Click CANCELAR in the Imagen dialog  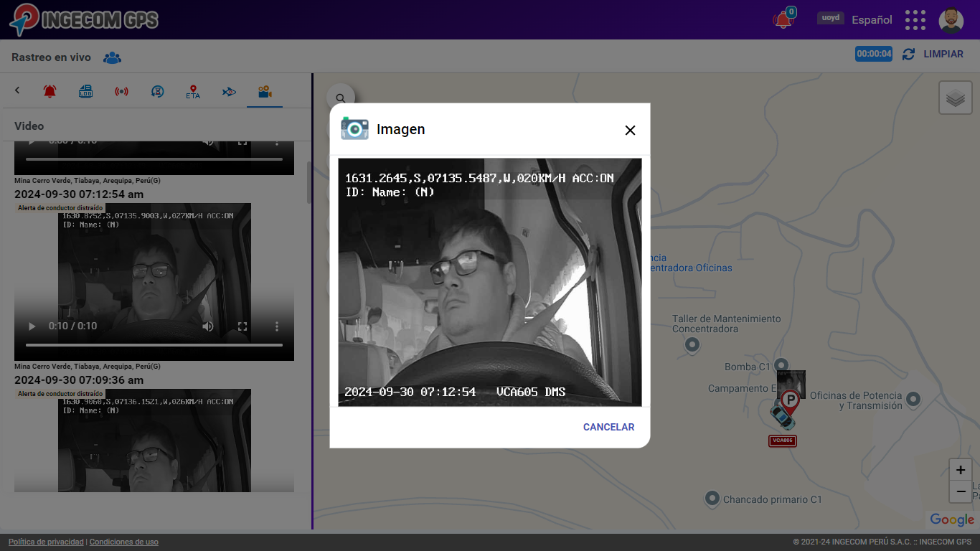(x=608, y=427)
